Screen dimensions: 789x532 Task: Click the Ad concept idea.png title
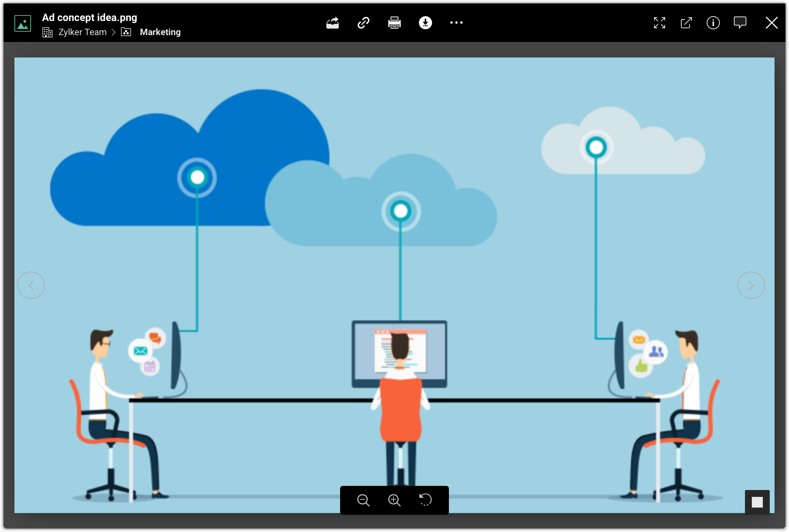(x=90, y=18)
